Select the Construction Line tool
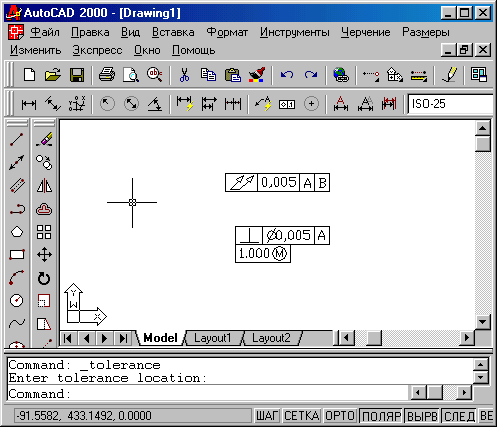This screenshot has height=427, width=497. coord(16,163)
